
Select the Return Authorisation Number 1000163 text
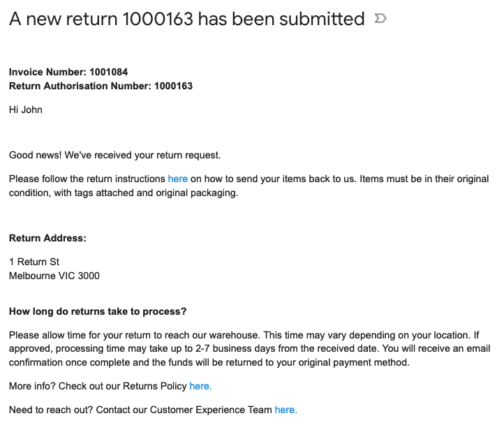101,86
